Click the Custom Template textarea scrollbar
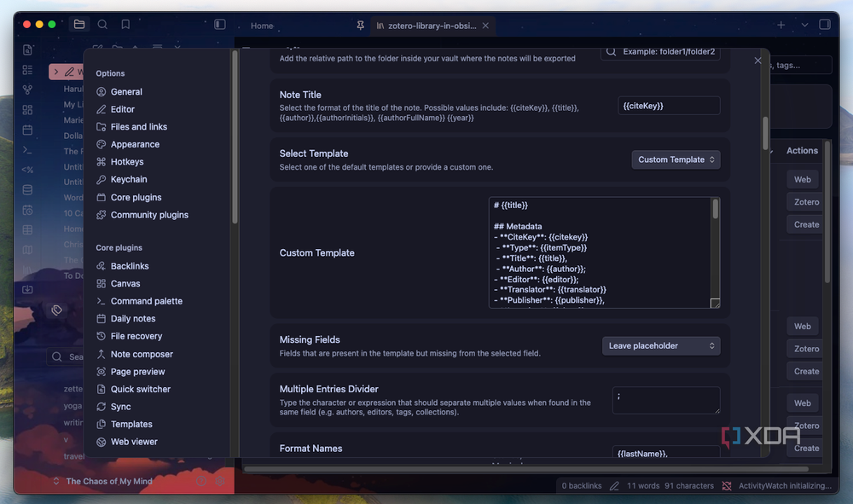 click(x=716, y=209)
